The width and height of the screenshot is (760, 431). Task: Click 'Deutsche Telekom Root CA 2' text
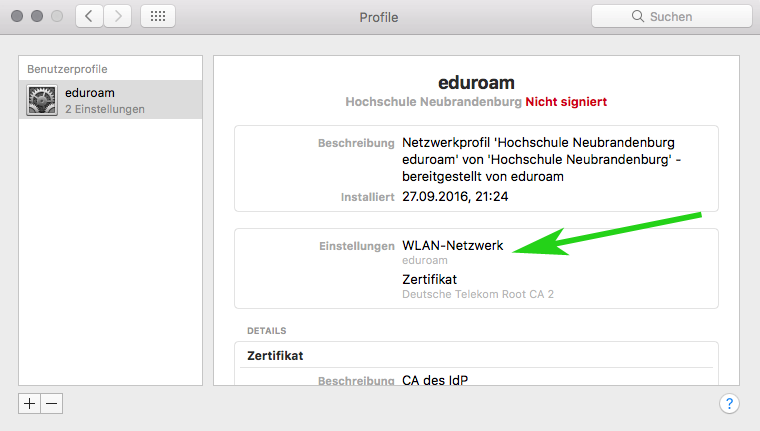[x=478, y=294]
